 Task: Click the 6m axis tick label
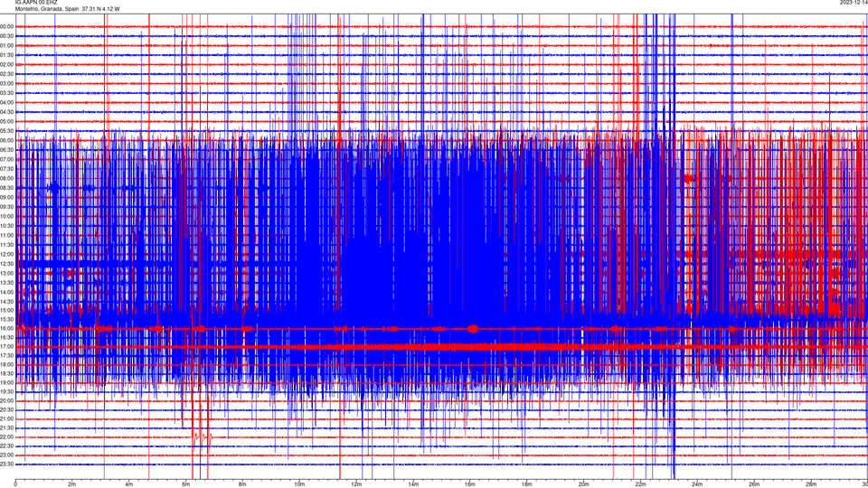click(x=186, y=484)
